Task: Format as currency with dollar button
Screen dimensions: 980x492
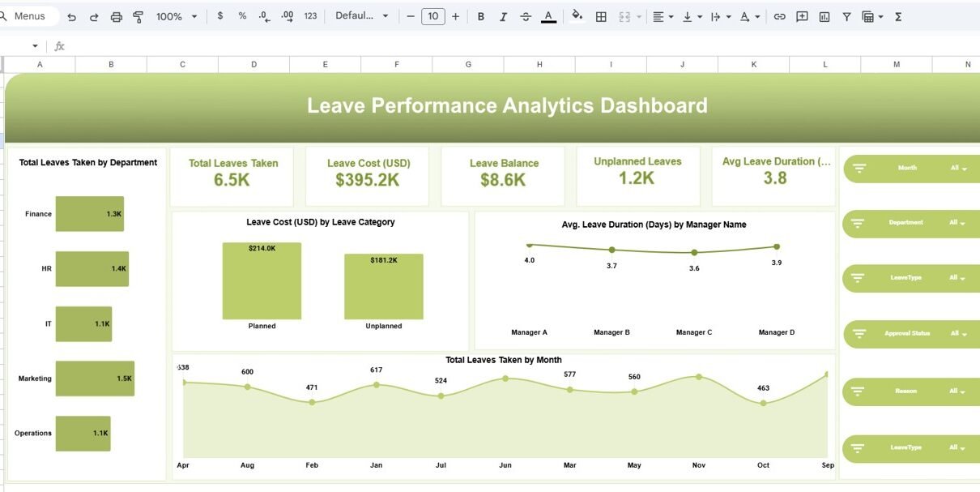Action: tap(220, 16)
